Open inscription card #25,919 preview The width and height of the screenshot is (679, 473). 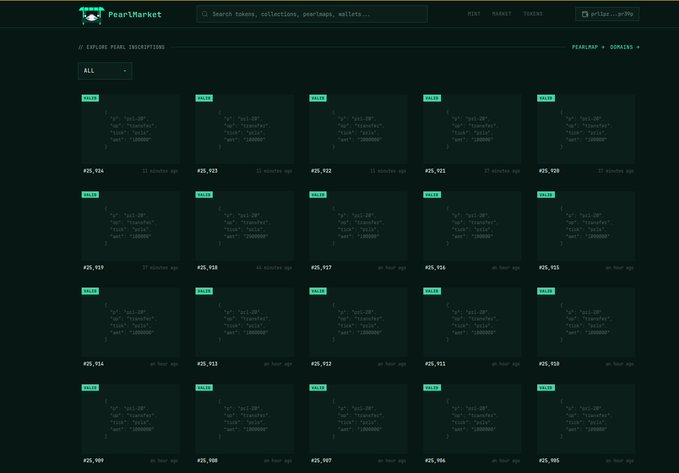[130, 226]
